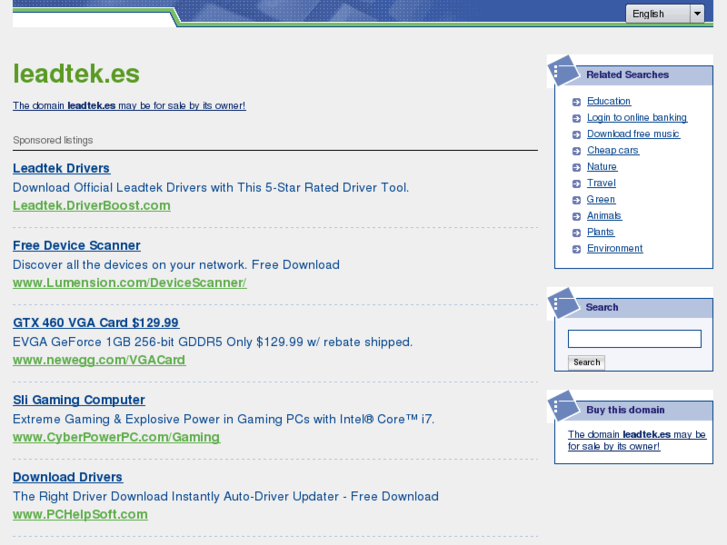Open the Environment related search
Screen dimensions: 727x545
point(615,248)
